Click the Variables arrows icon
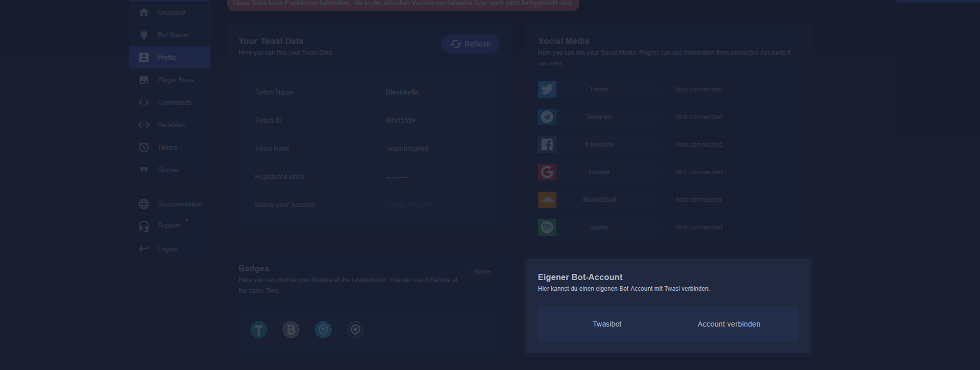 pos(144,125)
